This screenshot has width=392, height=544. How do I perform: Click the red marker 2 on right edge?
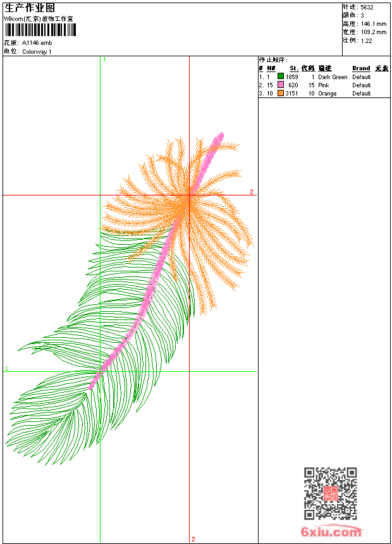click(251, 192)
